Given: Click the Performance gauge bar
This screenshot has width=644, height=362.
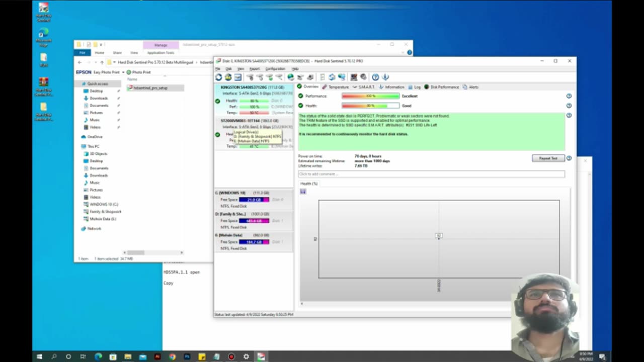Looking at the screenshot, I should click(x=370, y=96).
